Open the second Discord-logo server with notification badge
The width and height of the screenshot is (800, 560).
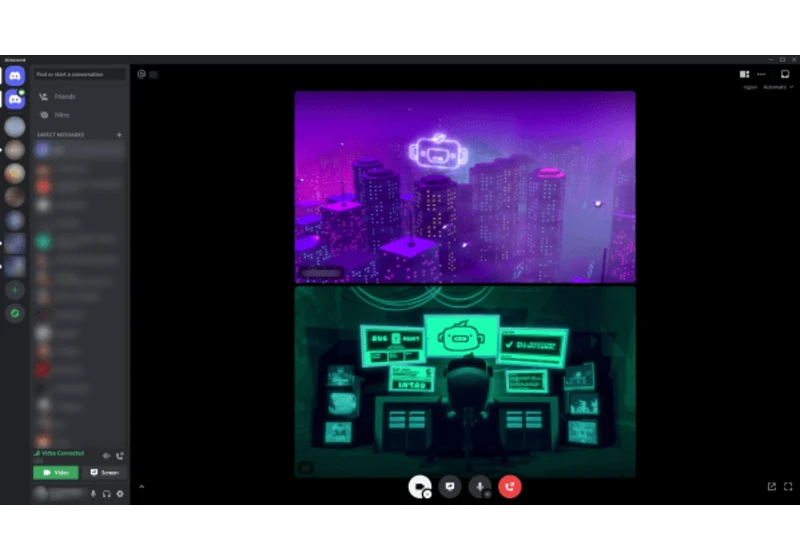coord(15,99)
